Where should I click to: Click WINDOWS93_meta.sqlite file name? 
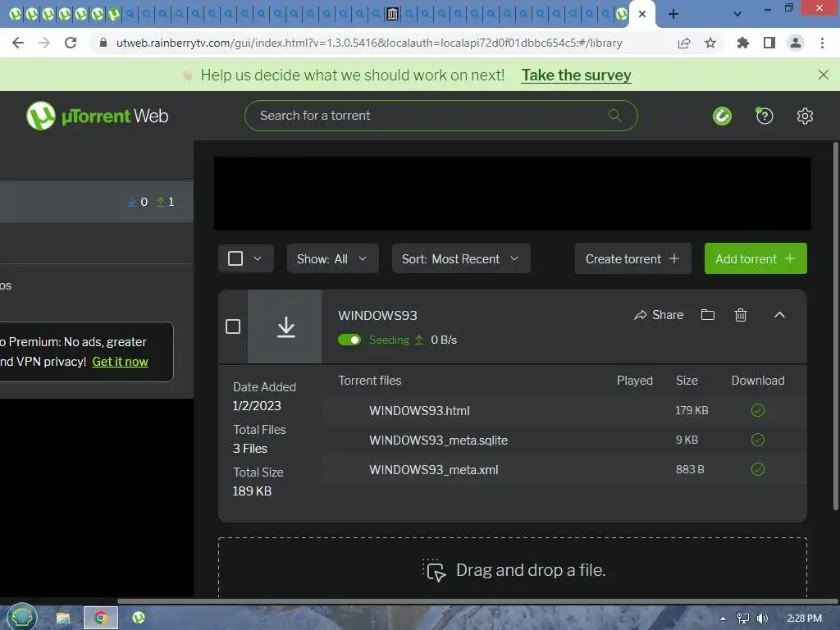438,440
